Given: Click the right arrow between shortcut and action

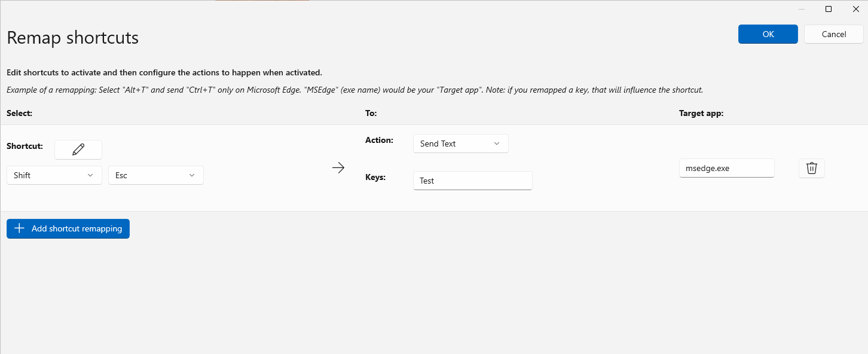Looking at the screenshot, I should (x=338, y=168).
